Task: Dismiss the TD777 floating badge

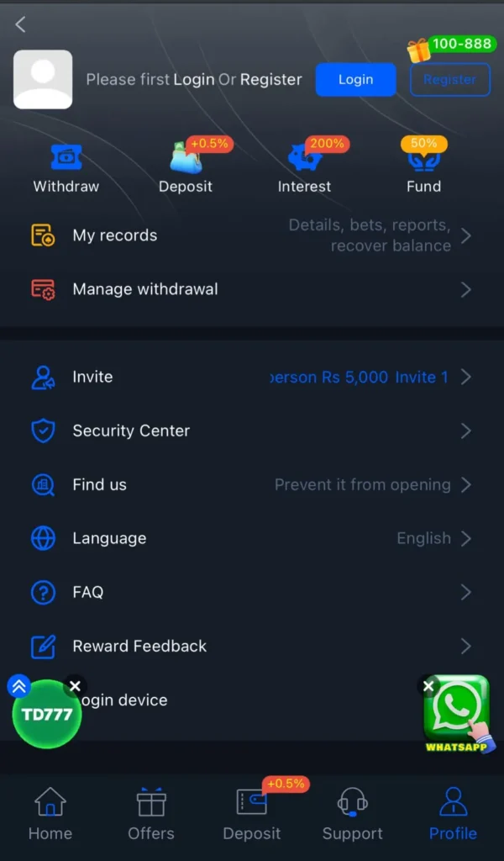Action: point(75,686)
